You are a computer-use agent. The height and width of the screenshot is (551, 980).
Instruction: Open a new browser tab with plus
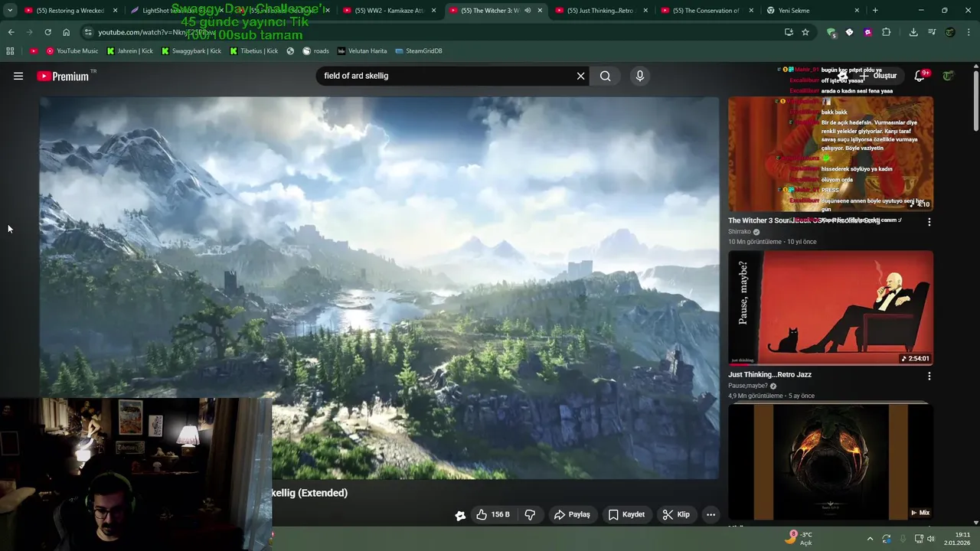[x=875, y=11]
